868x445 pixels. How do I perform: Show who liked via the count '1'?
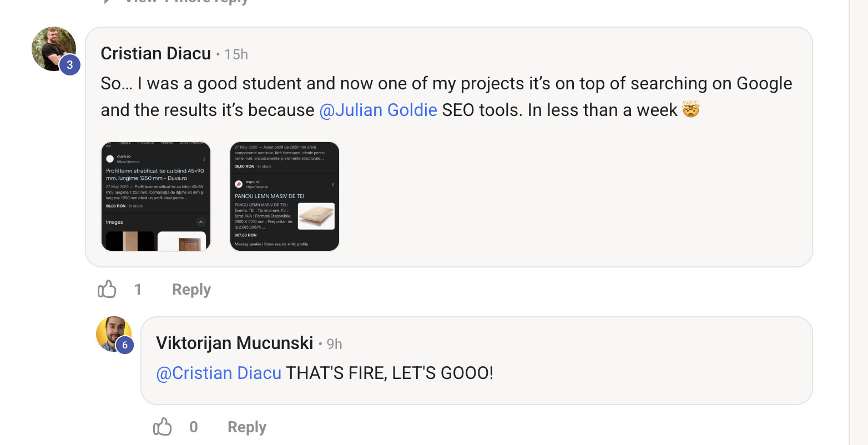point(138,290)
